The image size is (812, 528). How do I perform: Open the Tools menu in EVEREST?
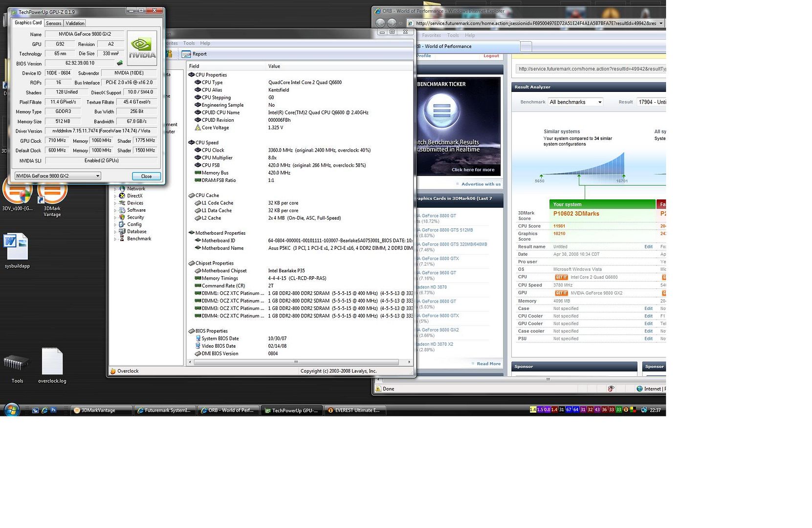click(189, 44)
